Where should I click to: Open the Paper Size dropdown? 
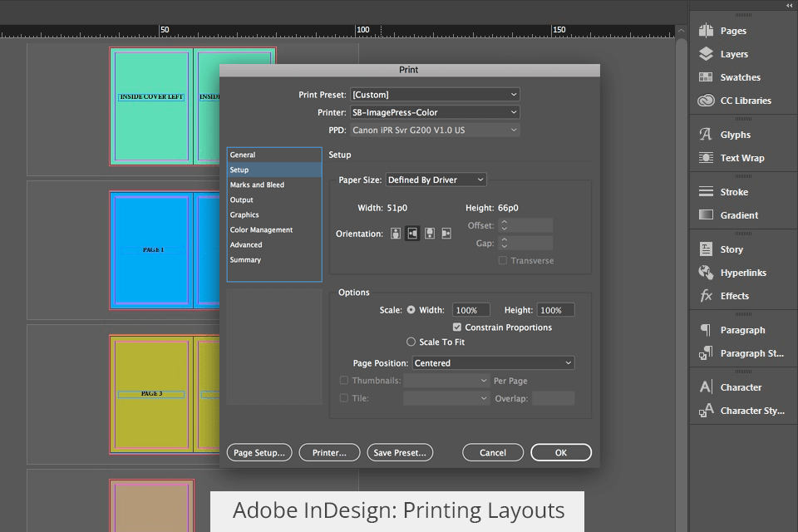tap(436, 180)
